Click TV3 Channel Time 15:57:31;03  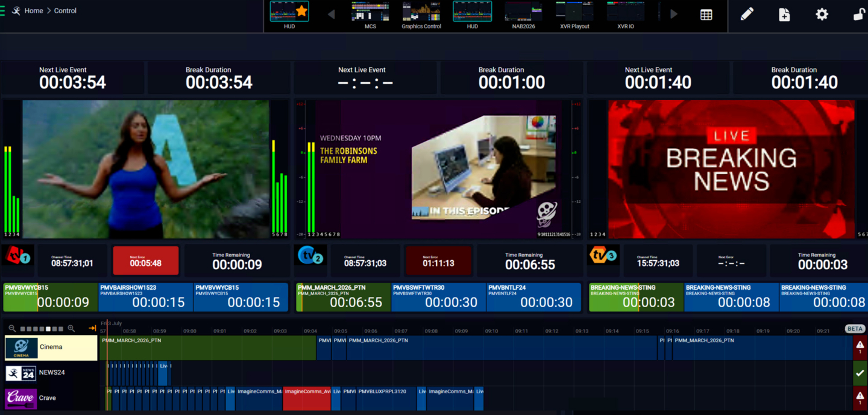[658, 261]
